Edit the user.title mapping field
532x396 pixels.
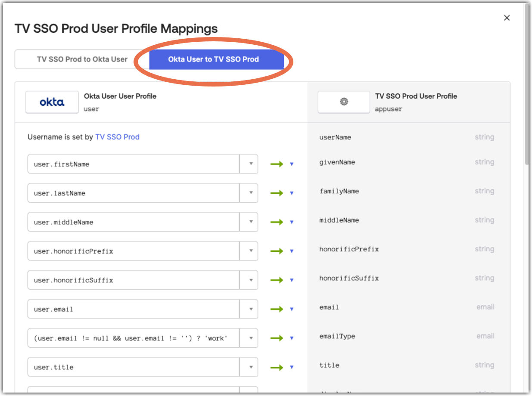(134, 367)
